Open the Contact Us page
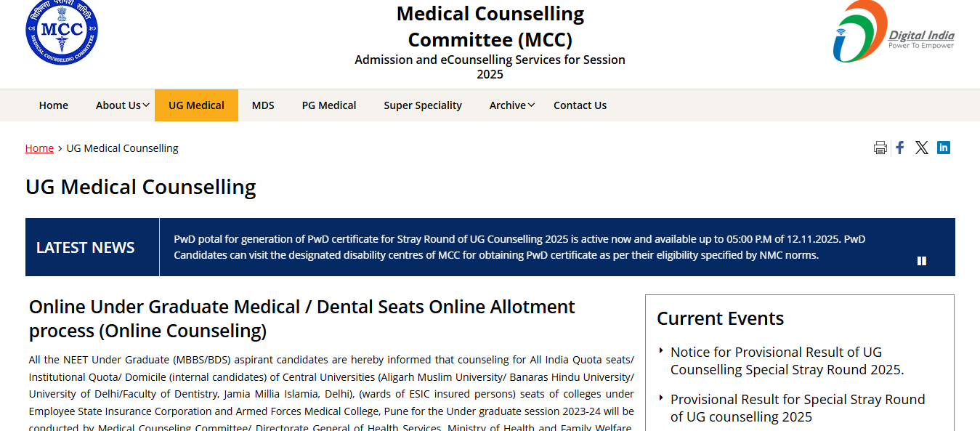Image resolution: width=980 pixels, height=431 pixels. [x=580, y=105]
